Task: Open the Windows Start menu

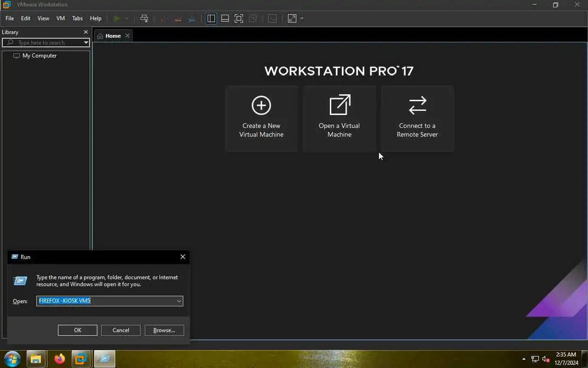Action: (12, 359)
